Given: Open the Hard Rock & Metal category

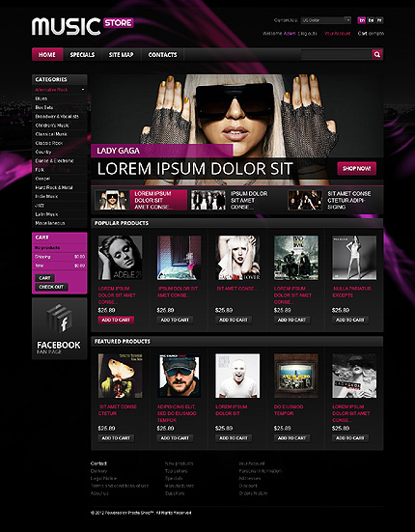Looking at the screenshot, I should 54,187.
